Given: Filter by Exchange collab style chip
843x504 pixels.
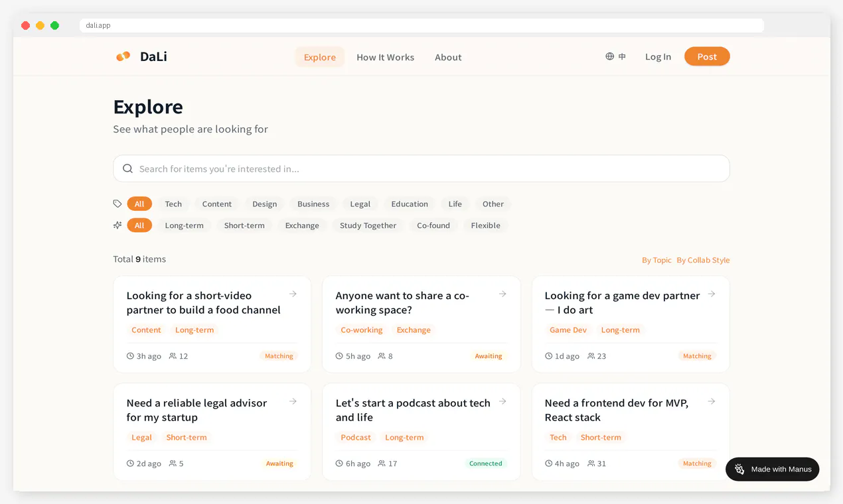Looking at the screenshot, I should [302, 225].
